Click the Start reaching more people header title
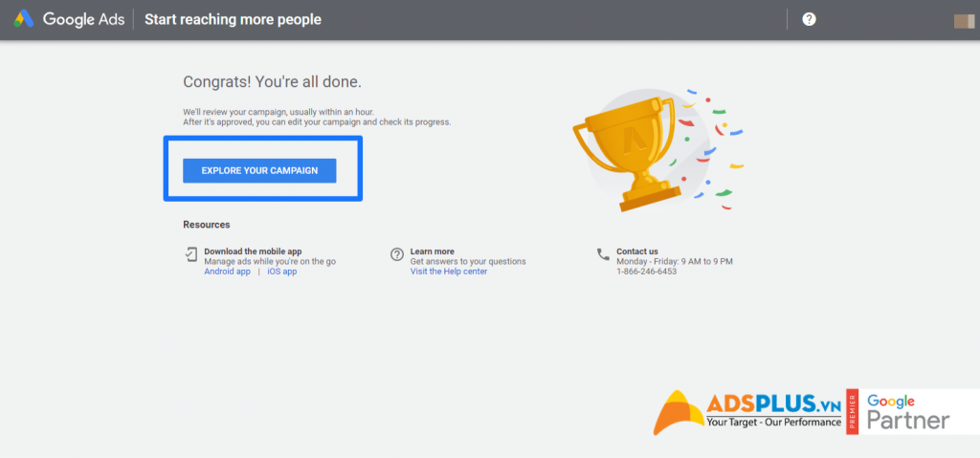 coord(234,19)
